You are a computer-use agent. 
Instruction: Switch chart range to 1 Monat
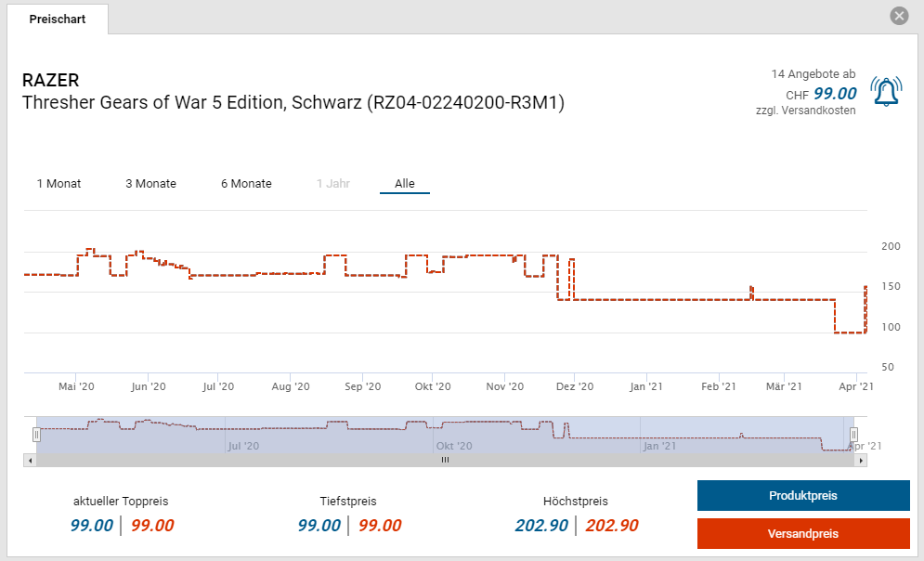tap(59, 184)
